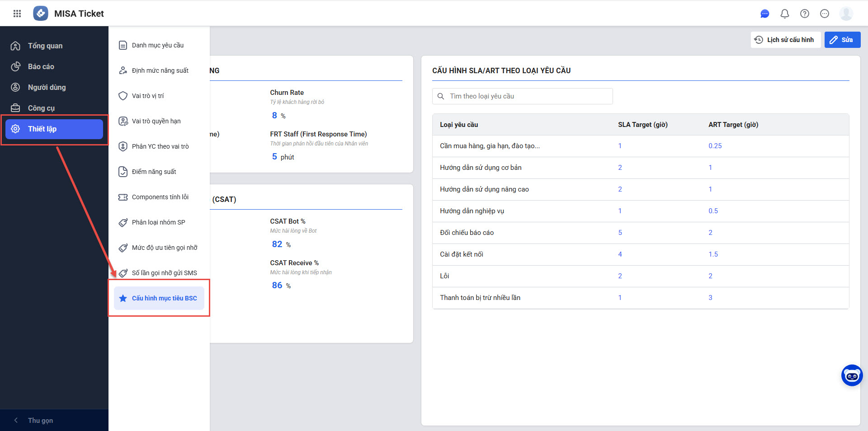Open Components tính lỗi menu item
The width and height of the screenshot is (868, 431).
coord(160,197)
